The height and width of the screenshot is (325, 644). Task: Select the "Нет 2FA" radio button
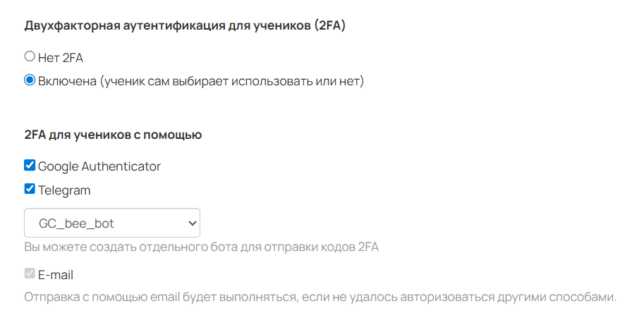point(30,56)
